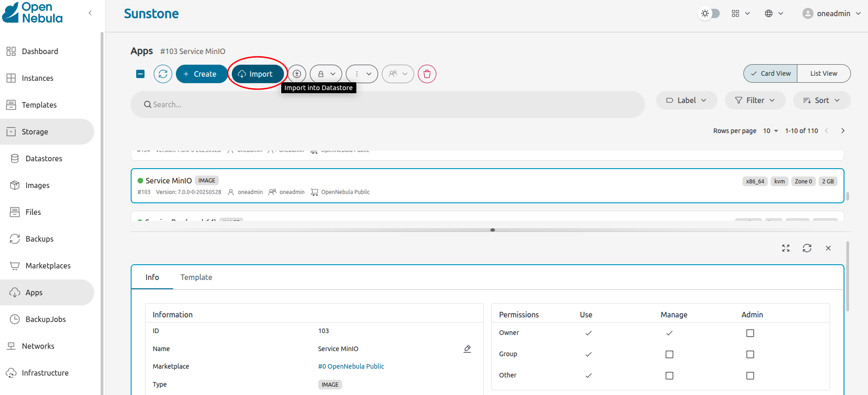Click the pencil icon to rename Service MinIO

(x=467, y=349)
